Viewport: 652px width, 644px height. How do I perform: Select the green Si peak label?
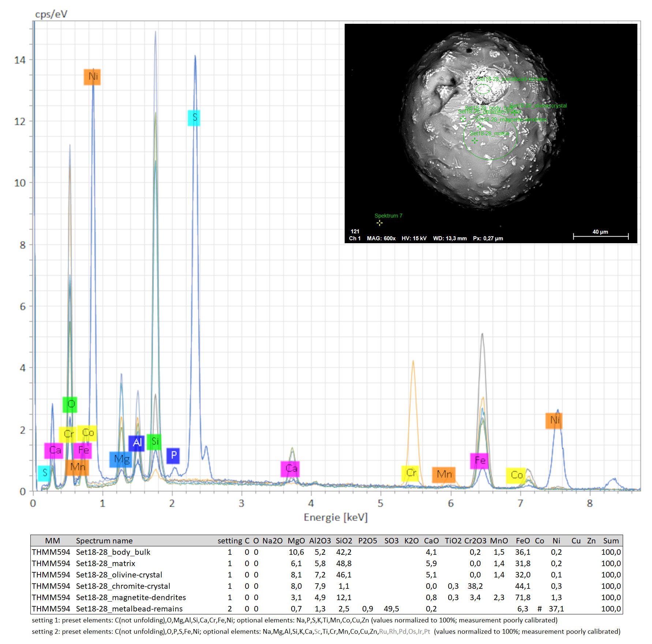pyautogui.click(x=154, y=442)
